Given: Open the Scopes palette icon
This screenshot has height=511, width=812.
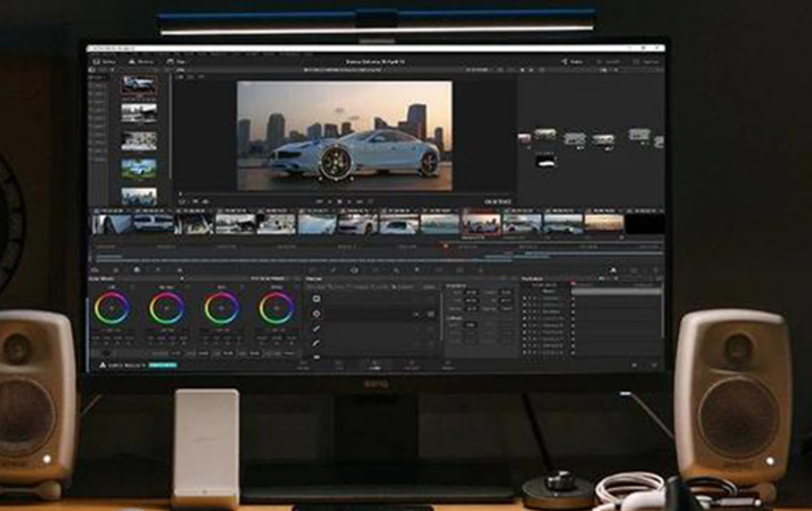Looking at the screenshot, I should click(634, 270).
